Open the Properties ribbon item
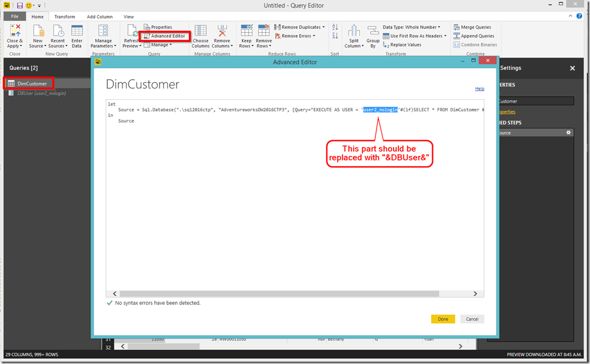 click(x=158, y=27)
